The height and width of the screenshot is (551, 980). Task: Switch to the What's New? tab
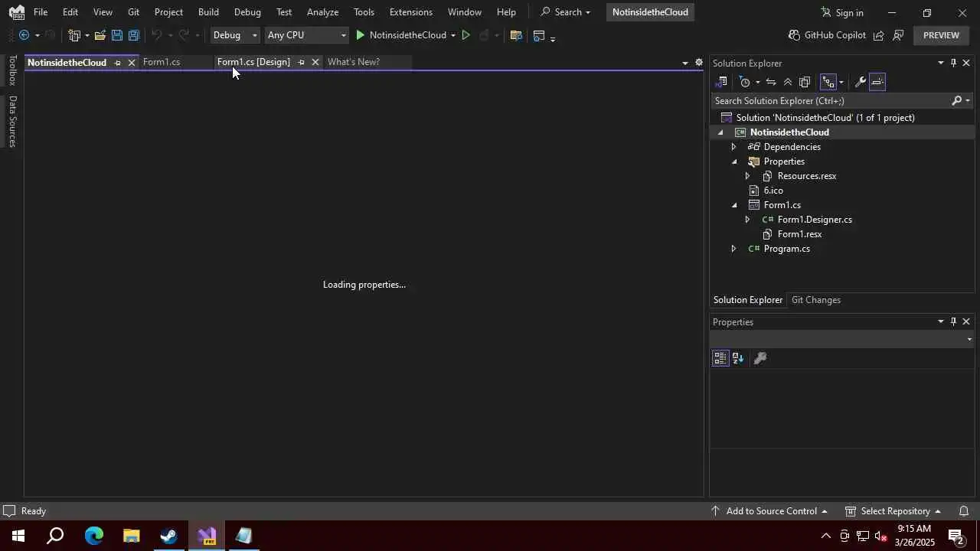coord(354,62)
